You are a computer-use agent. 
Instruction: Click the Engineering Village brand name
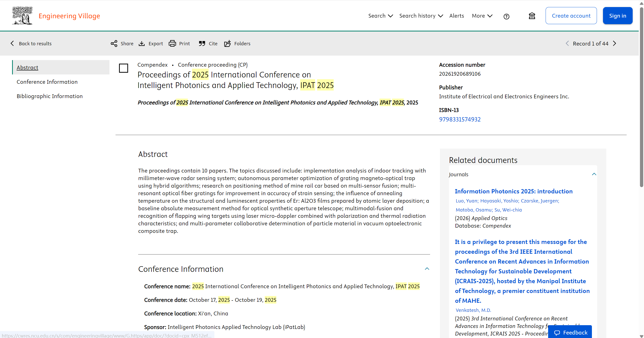point(69,16)
